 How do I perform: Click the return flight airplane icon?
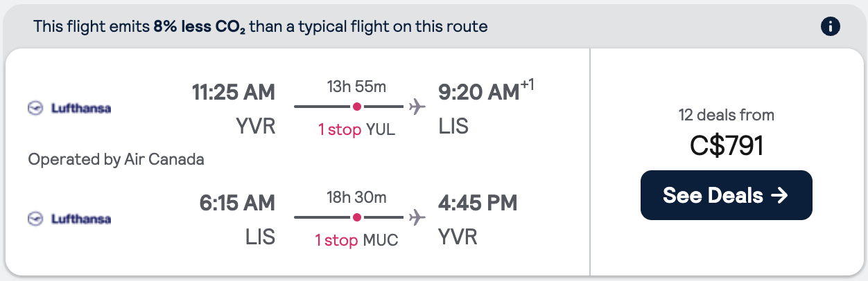click(417, 217)
